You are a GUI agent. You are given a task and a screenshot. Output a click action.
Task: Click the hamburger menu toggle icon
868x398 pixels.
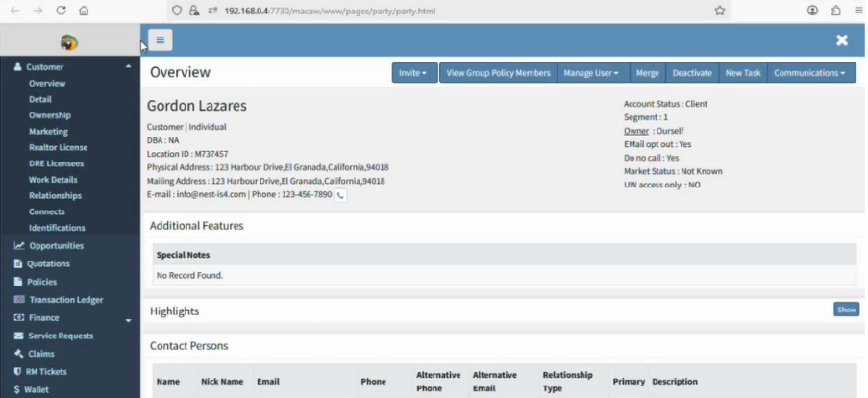point(160,40)
